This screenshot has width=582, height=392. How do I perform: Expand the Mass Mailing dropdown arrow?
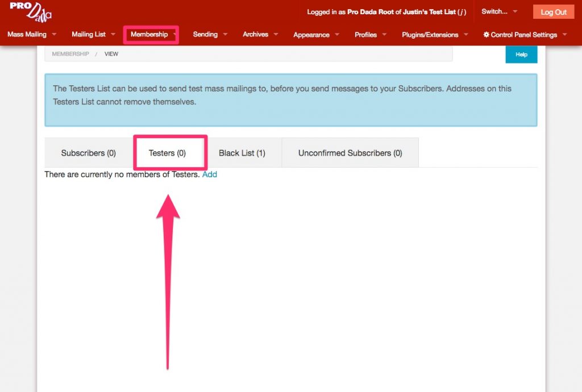click(54, 34)
